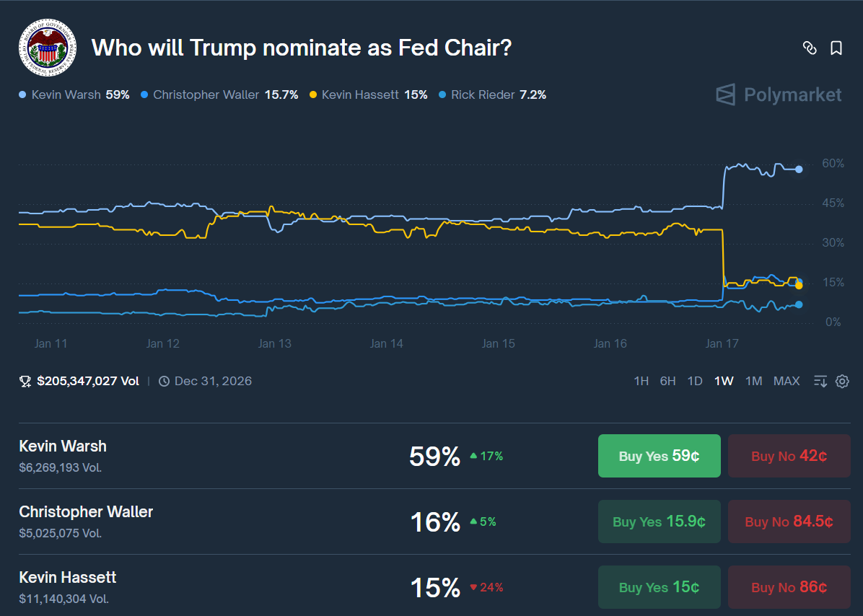Switch chart to 1M range

pos(753,381)
